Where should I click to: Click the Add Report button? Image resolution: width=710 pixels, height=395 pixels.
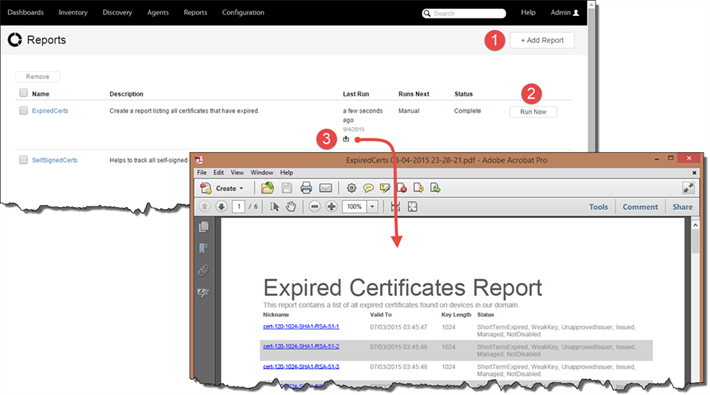[542, 40]
